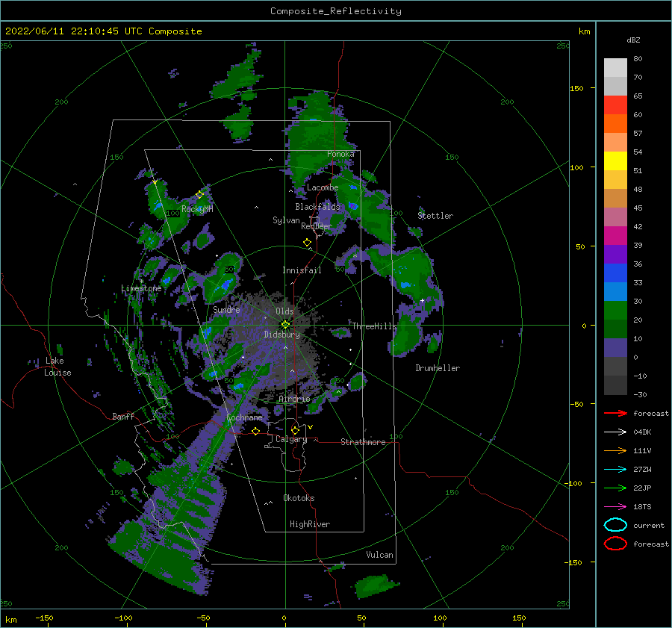Screen dimensions: 672x628
Task: Click the Drumheller label
Action: coord(438,368)
